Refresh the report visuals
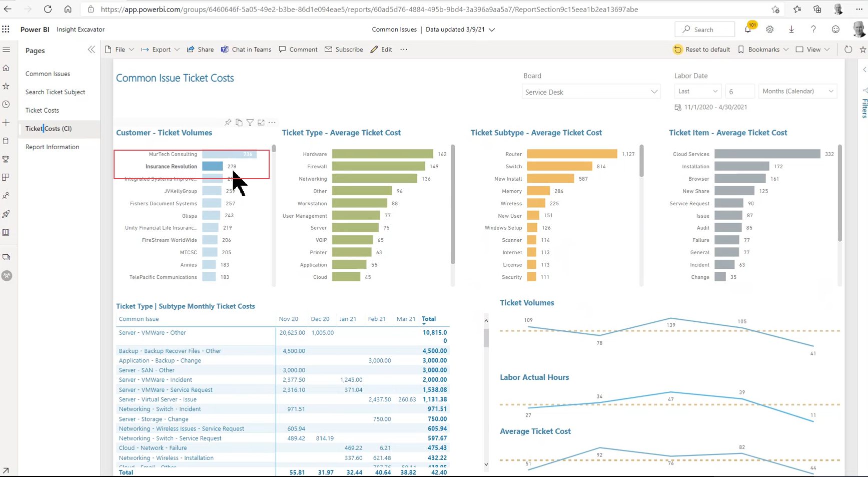 848,50
